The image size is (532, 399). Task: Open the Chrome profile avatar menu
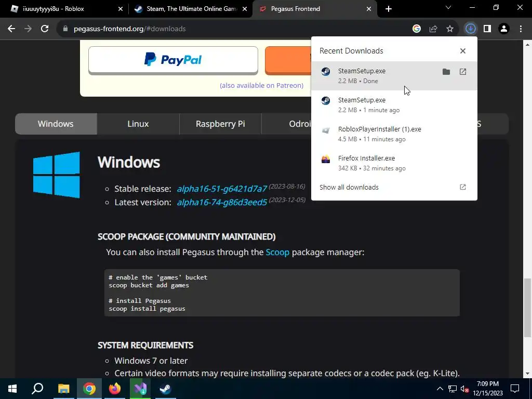504,29
